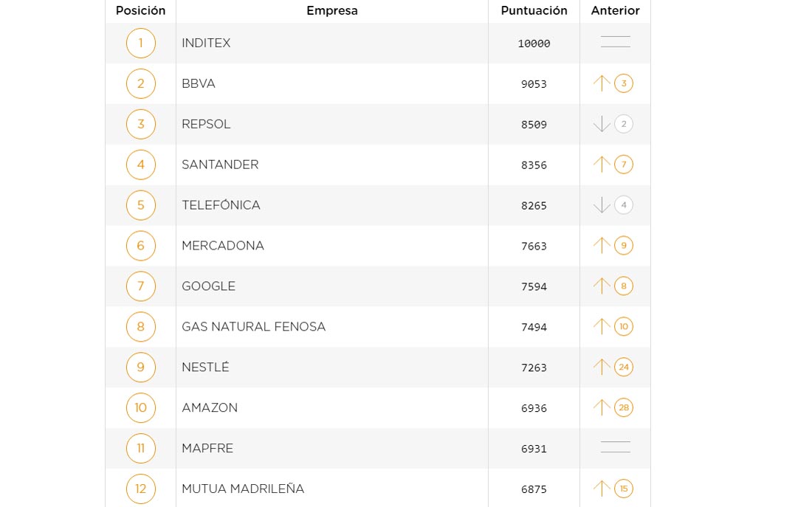Click the position 1 circle badge
The height and width of the screenshot is (507, 812).
141,43
